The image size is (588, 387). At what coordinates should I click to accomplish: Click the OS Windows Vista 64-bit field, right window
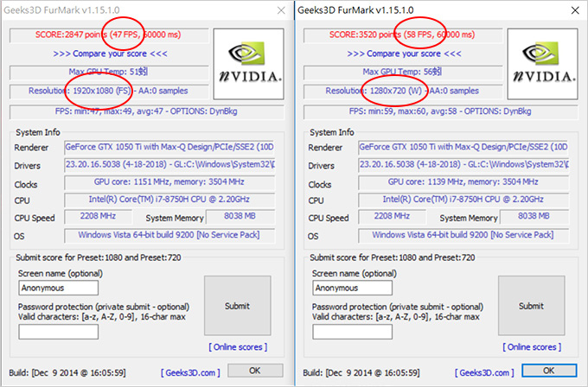[x=463, y=236]
